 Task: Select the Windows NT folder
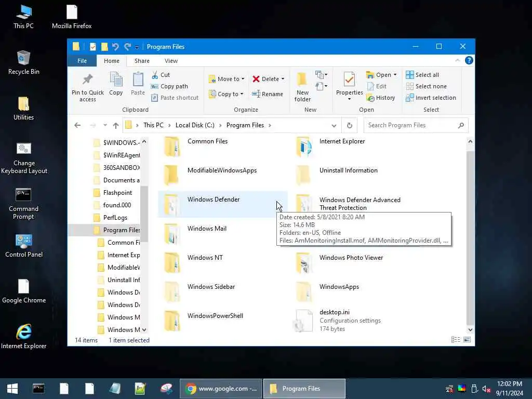(222, 262)
